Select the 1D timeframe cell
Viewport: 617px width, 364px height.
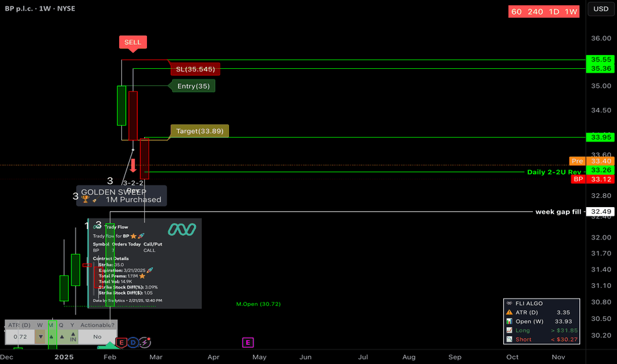[x=554, y=12]
